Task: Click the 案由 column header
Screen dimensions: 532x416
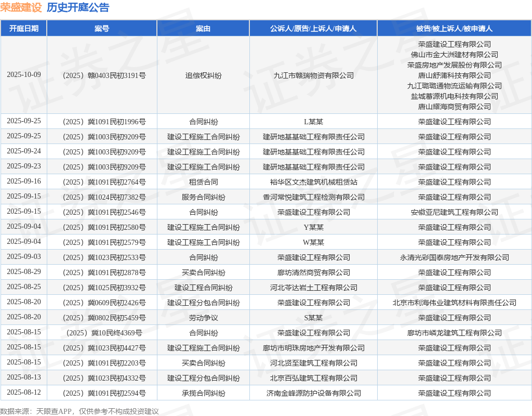Action: pos(203,29)
